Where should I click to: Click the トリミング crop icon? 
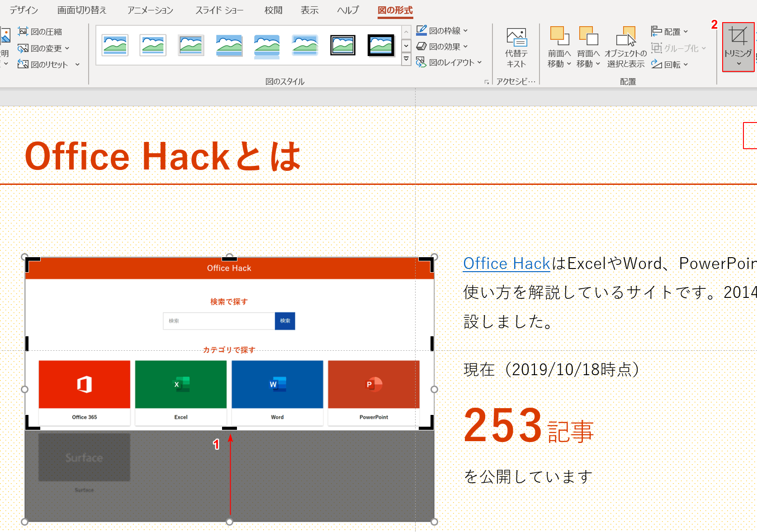point(738,36)
